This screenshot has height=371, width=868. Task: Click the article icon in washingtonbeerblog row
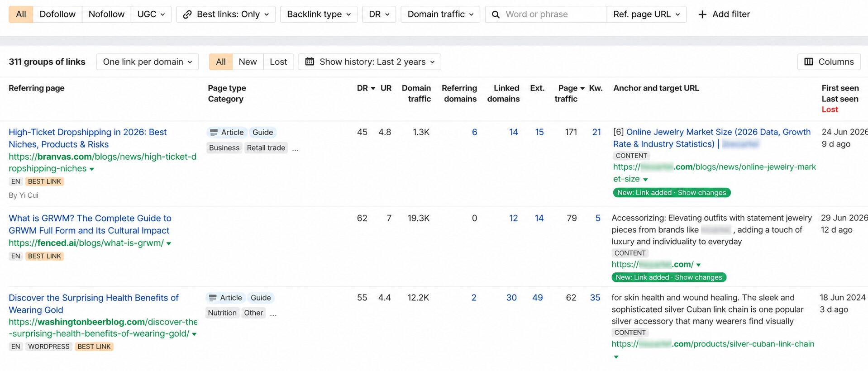pyautogui.click(x=213, y=298)
